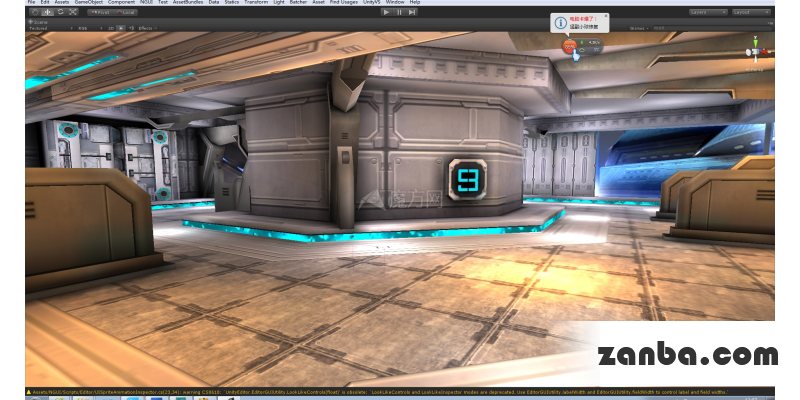Close the notification popup
Screen dimensions: 800x400
pos(606,16)
